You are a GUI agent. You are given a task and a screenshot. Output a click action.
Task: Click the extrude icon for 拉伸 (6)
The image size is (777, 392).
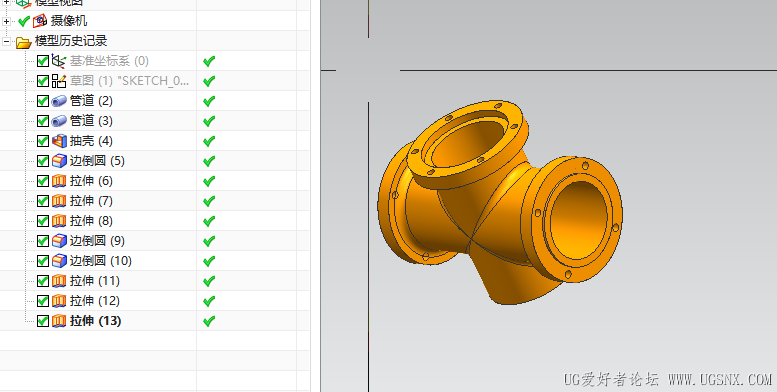[x=59, y=181]
